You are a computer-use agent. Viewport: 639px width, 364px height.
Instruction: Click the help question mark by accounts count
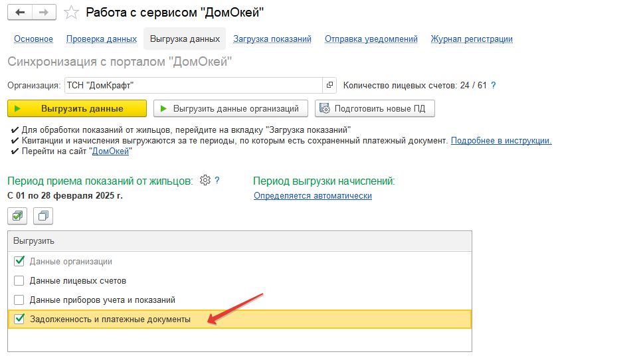(493, 85)
